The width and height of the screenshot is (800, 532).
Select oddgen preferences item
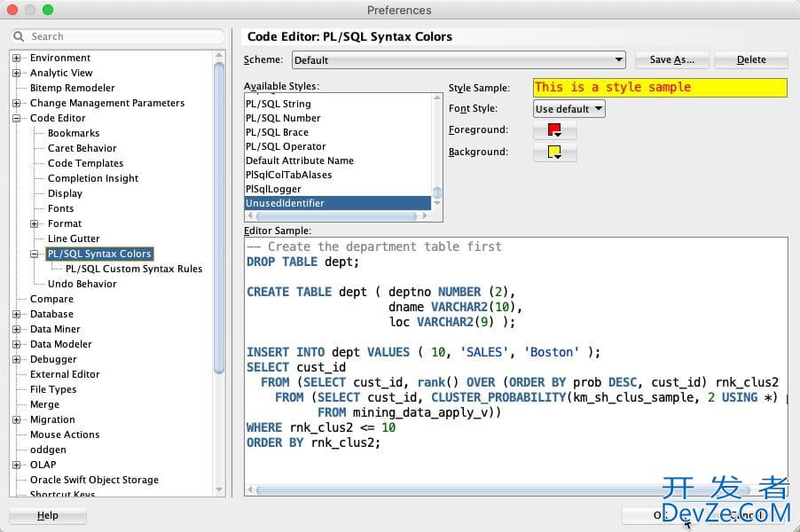48,450
